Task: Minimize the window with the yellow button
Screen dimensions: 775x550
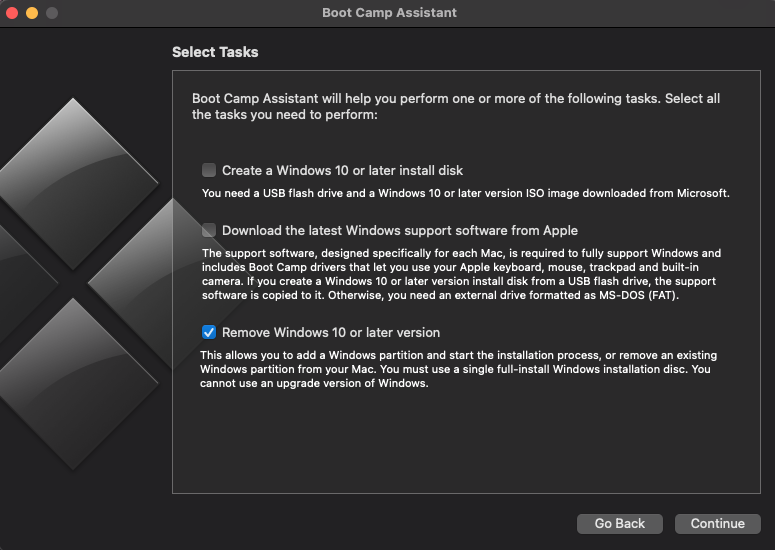Action: coord(32,13)
